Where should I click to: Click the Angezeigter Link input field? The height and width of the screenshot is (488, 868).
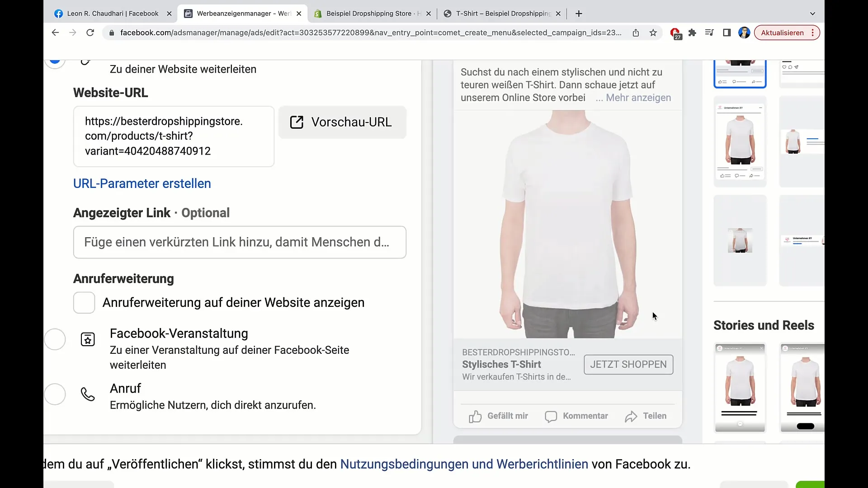pyautogui.click(x=240, y=242)
